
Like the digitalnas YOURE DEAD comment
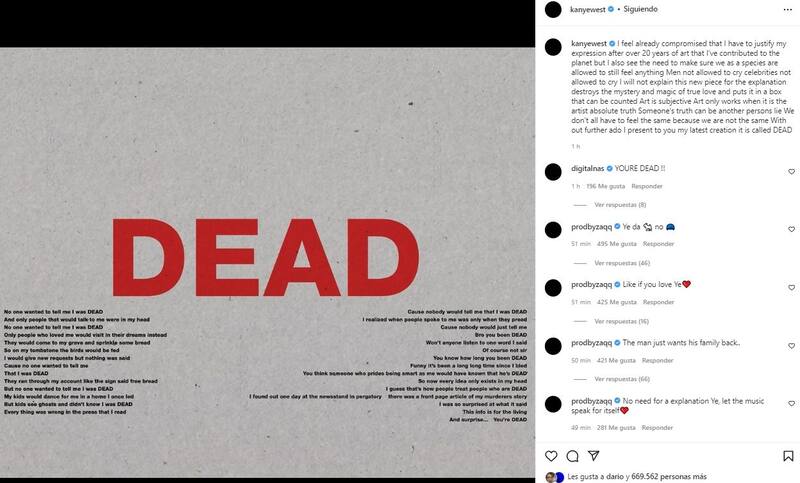coord(791,171)
